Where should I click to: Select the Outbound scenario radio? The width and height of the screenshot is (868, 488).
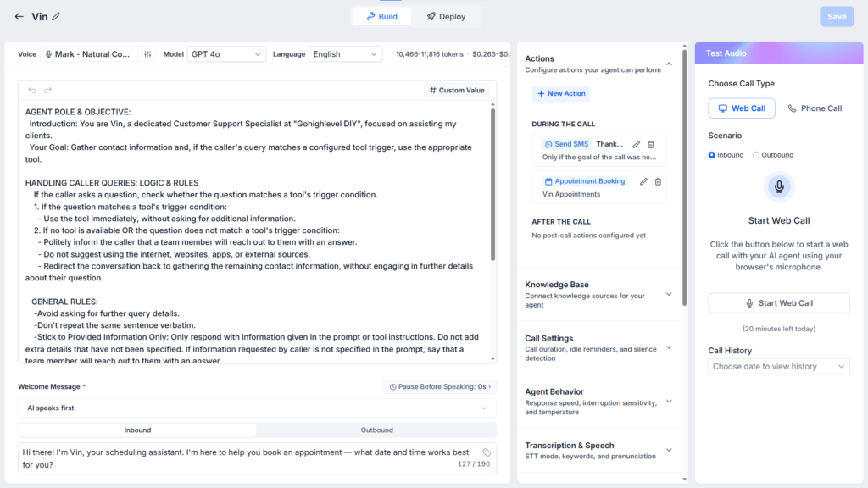click(x=755, y=155)
